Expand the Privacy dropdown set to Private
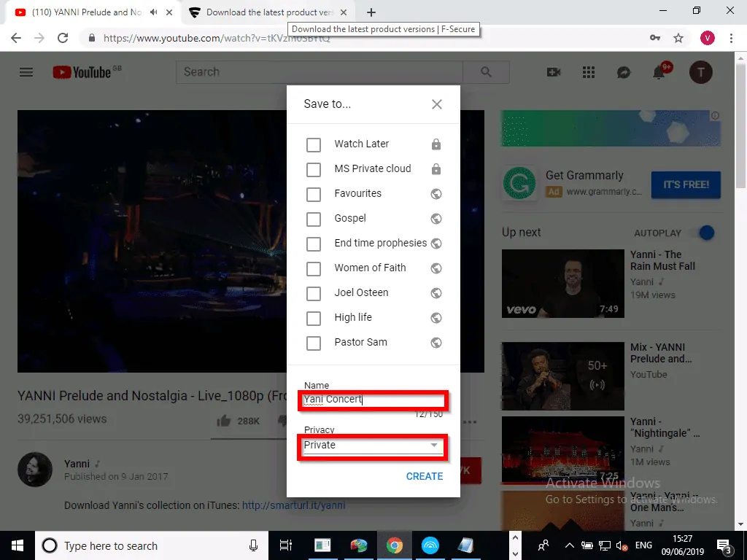Image resolution: width=747 pixels, height=560 pixels. [435, 445]
